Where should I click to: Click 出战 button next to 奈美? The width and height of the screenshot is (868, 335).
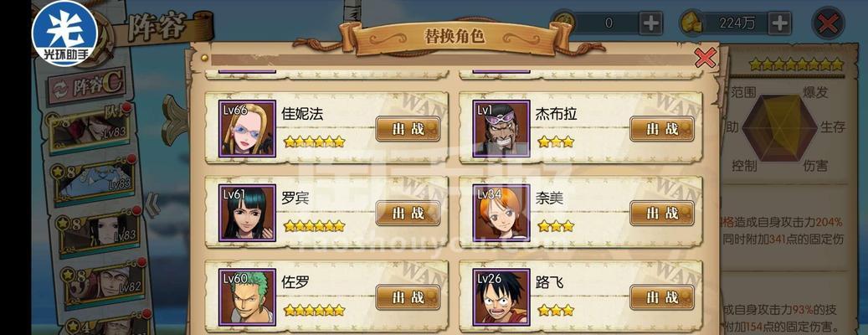[662, 214]
